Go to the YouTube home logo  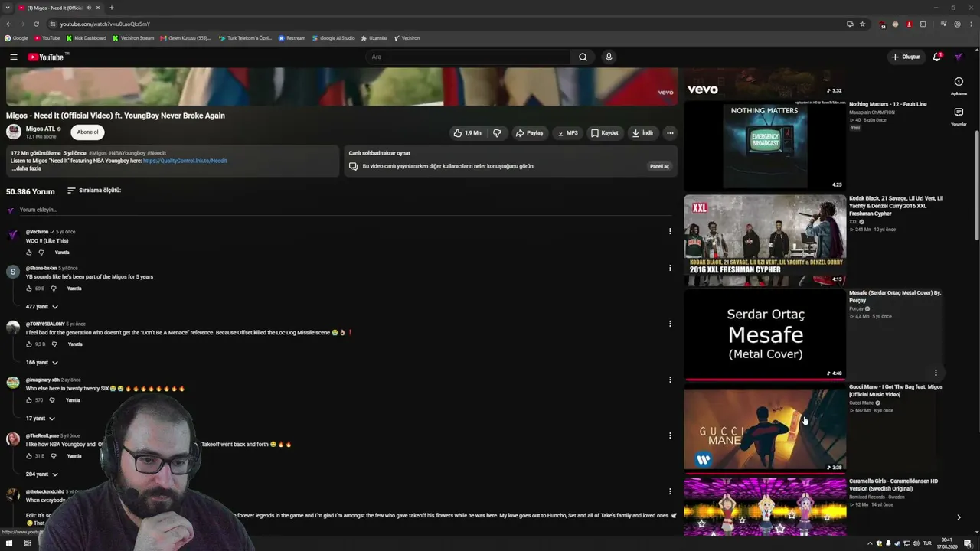[x=46, y=57]
